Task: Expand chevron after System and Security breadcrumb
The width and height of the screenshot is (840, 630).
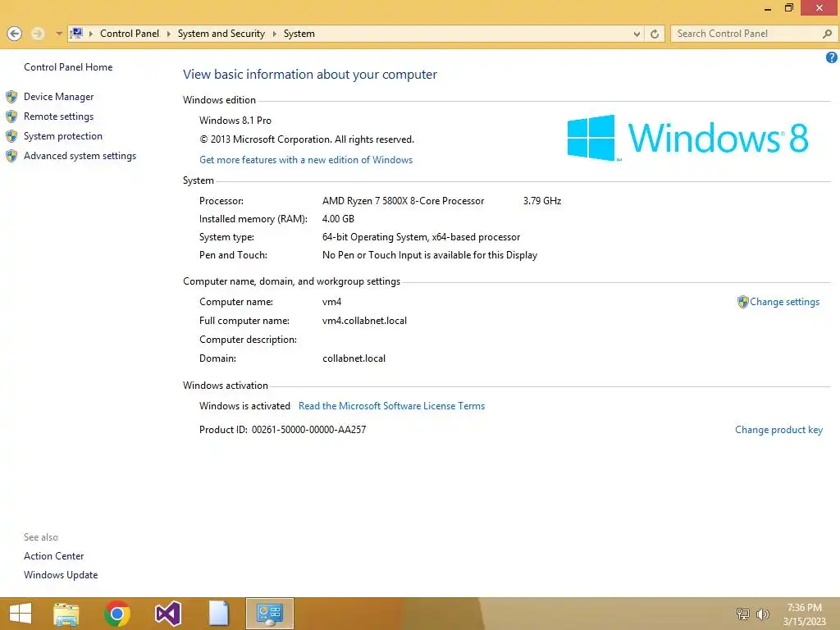Action: point(274,34)
